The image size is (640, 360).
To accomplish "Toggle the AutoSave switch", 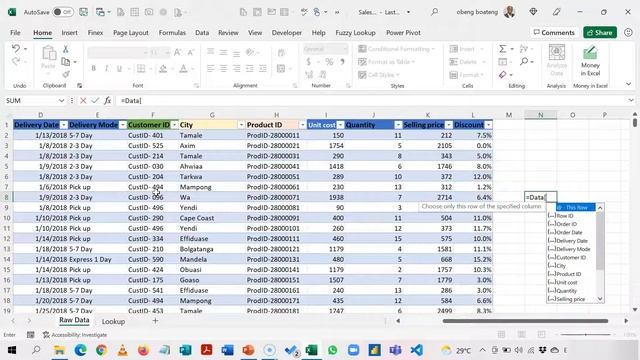I will click(x=63, y=12).
